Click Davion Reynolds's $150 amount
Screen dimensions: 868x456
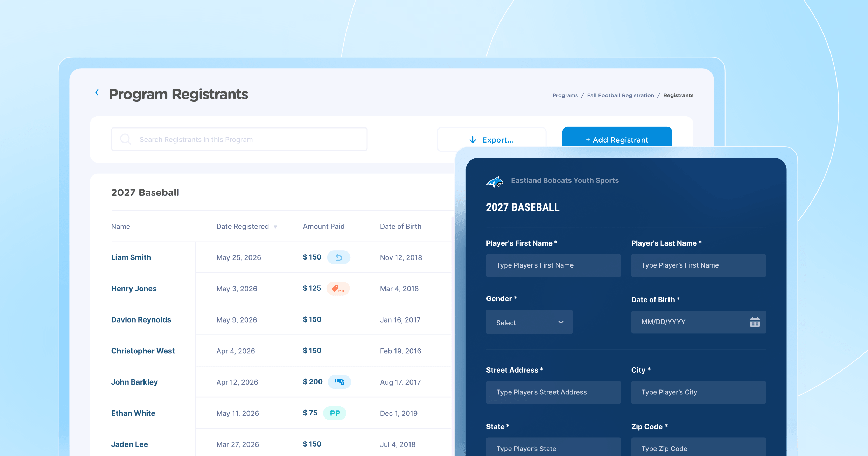312,319
